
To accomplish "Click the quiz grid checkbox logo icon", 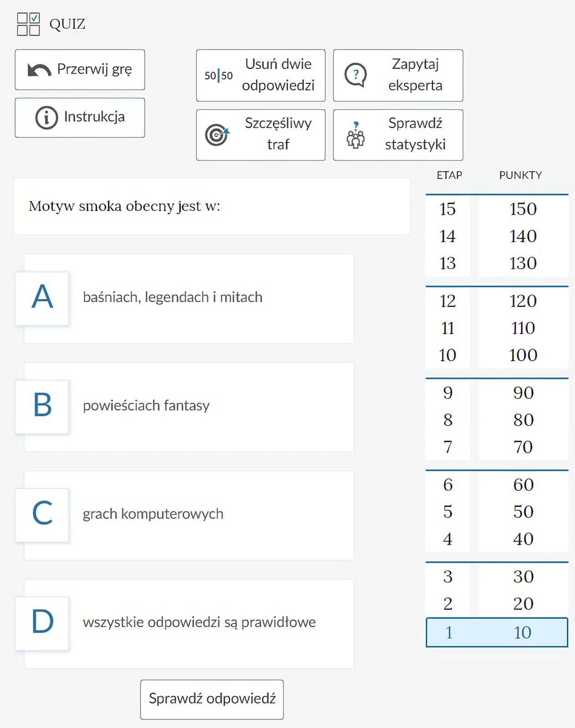I will tap(28, 24).
